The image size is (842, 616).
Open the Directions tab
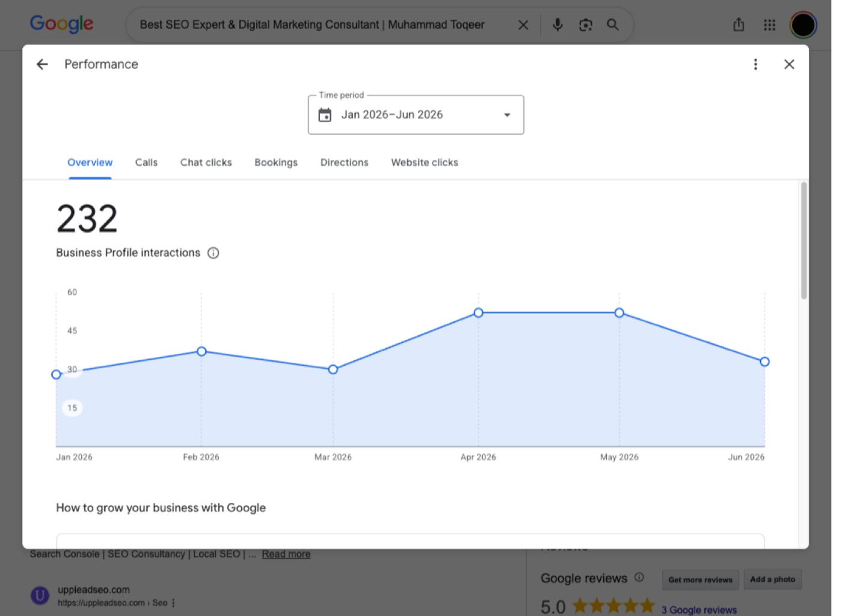tap(344, 162)
